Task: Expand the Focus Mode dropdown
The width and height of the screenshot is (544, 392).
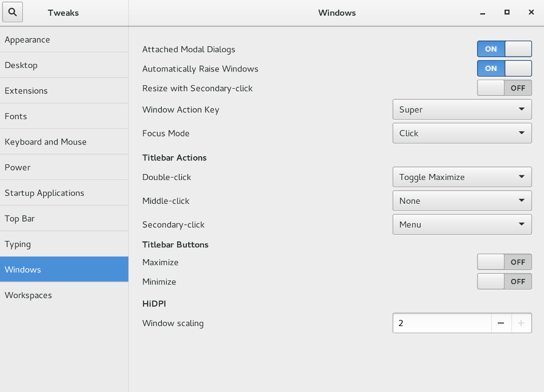Action: point(462,133)
